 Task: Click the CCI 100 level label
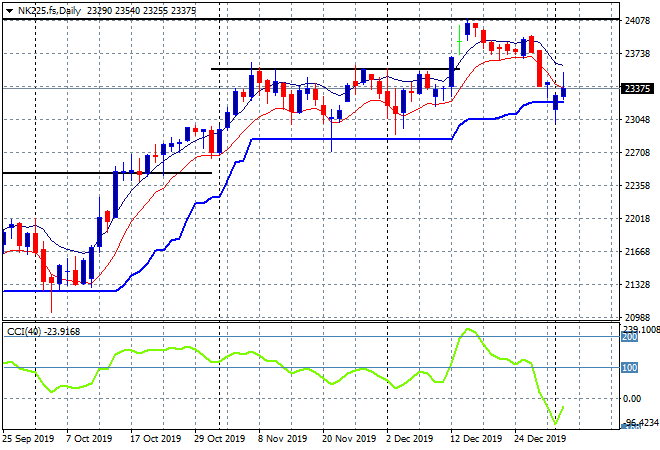(x=630, y=368)
